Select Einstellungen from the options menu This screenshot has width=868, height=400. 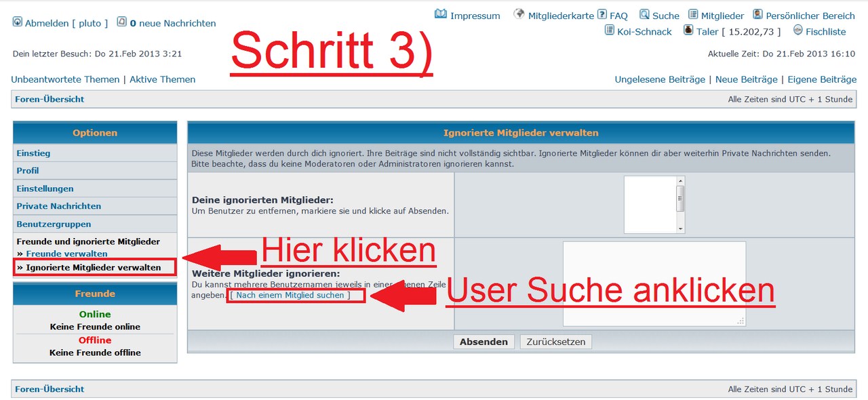click(x=45, y=188)
